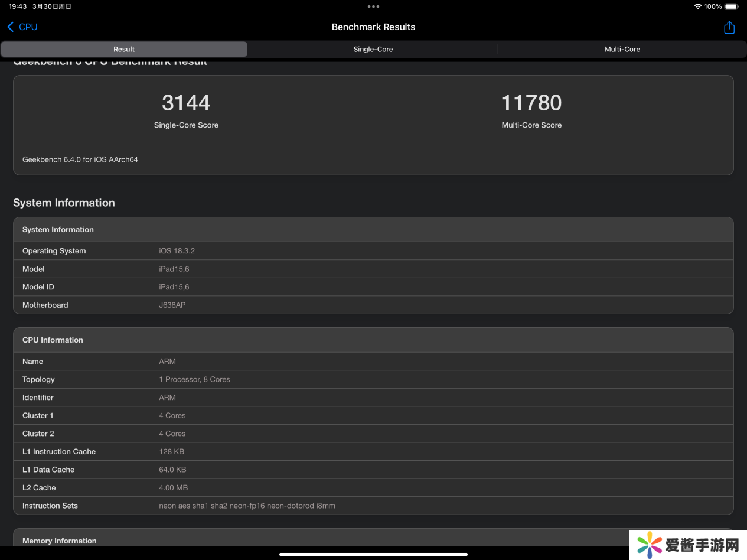This screenshot has width=747, height=560.
Task: Select the L2 Cache row
Action: pos(373,488)
